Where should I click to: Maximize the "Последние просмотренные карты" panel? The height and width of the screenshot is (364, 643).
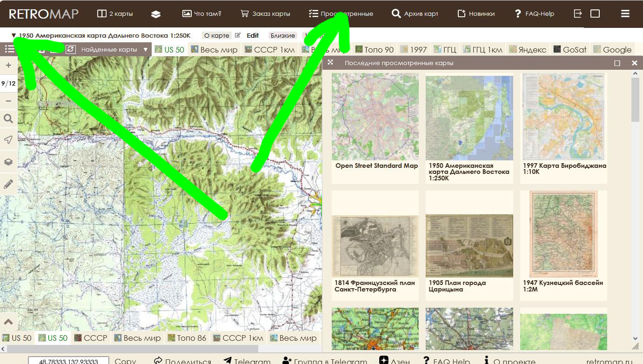click(617, 63)
